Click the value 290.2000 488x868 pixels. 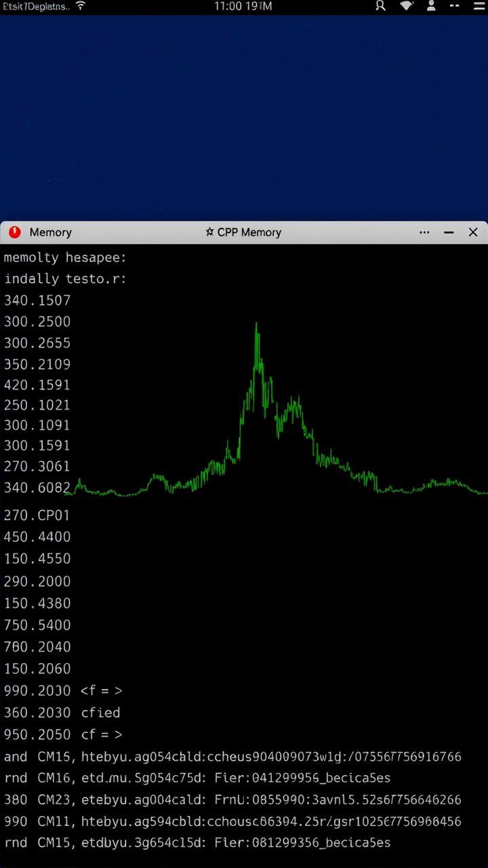(37, 581)
